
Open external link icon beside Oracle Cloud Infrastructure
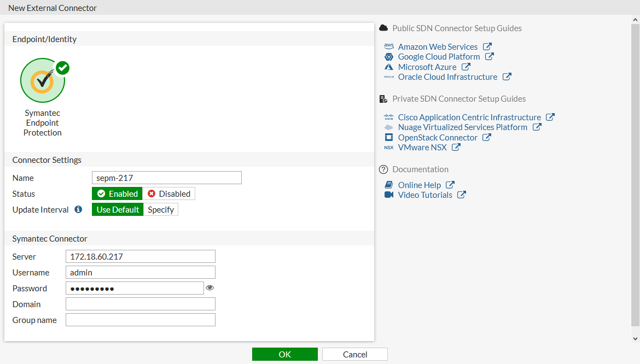point(507,77)
